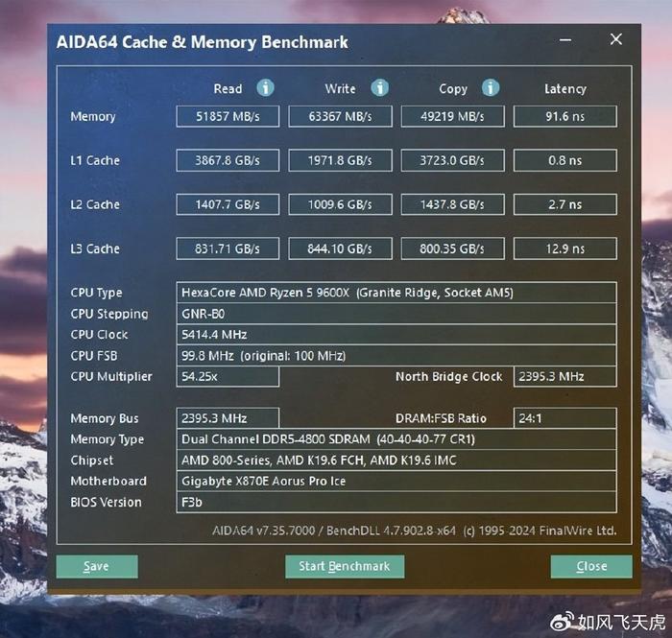The width and height of the screenshot is (672, 638).
Task: Click the CPU Stepping field GNR-B0
Action: [396, 314]
